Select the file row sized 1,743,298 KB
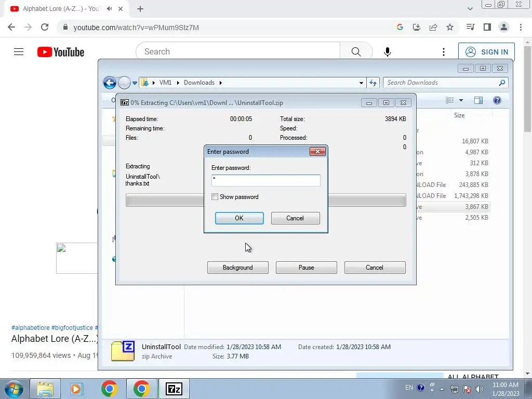Viewport: 532px width, 399px height. coord(453,196)
